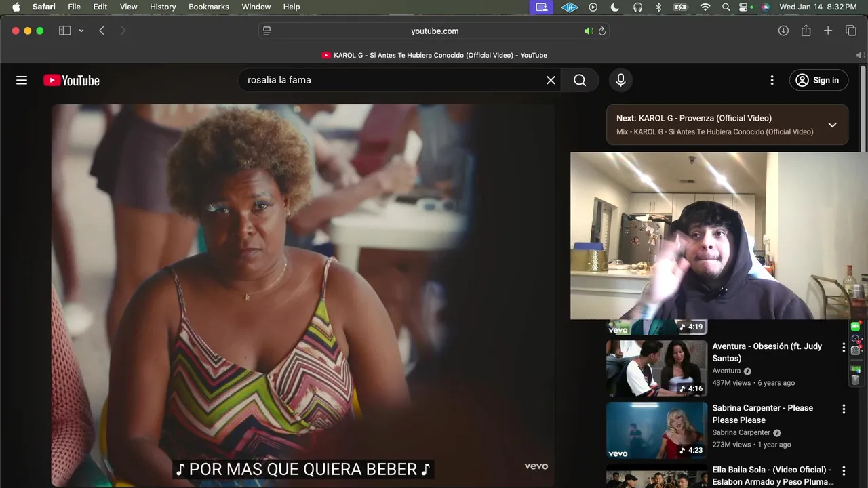Open the next video Provenza link
The height and width of the screenshot is (488, 868).
coord(694,118)
